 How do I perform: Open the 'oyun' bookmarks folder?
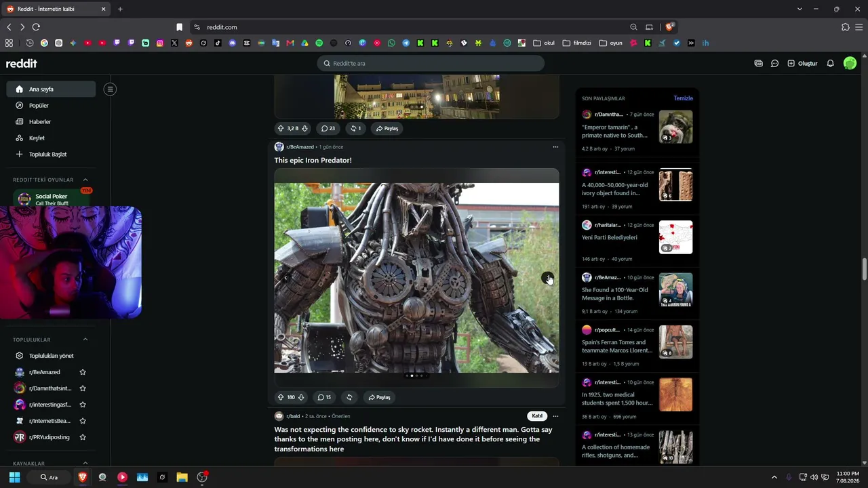(611, 43)
